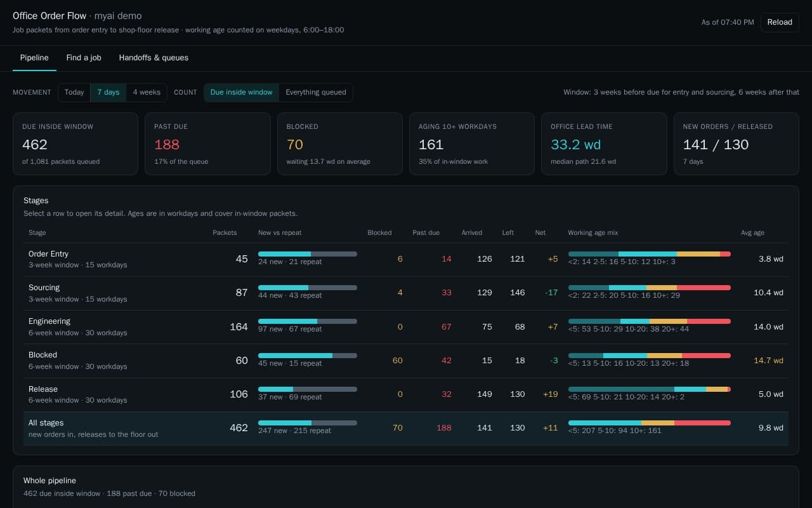
Task: Click the Packets column header
Action: [x=225, y=232]
